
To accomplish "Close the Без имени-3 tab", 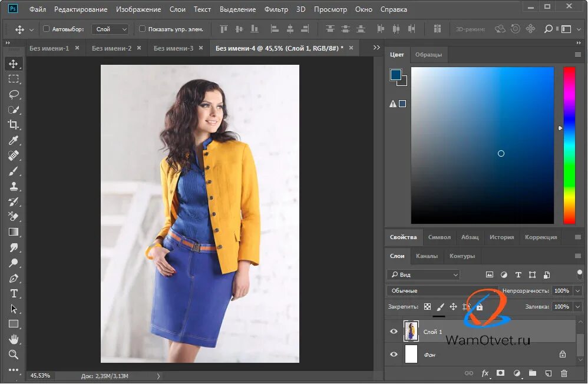I will 201,48.
